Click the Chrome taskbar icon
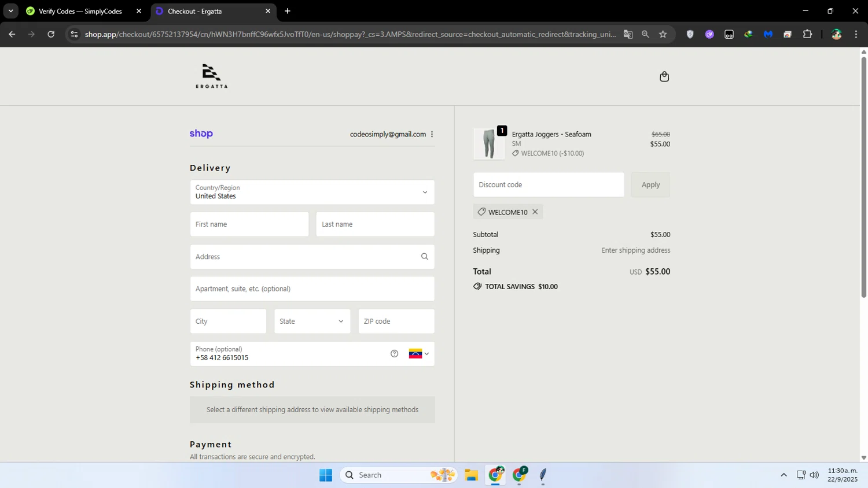The width and height of the screenshot is (868, 488). 496,475
